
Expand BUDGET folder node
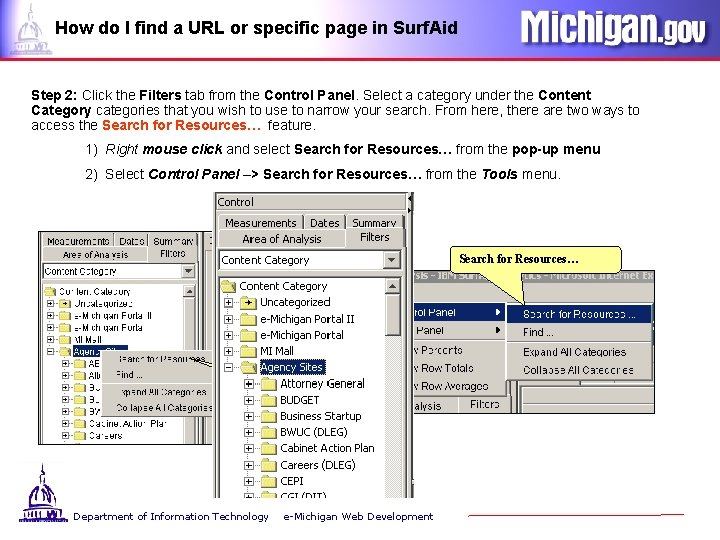248,400
